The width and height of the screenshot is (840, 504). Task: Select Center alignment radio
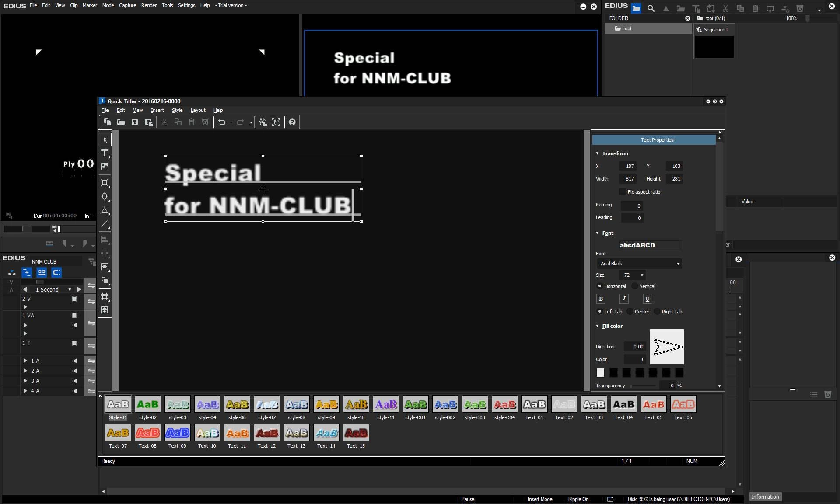coord(630,312)
